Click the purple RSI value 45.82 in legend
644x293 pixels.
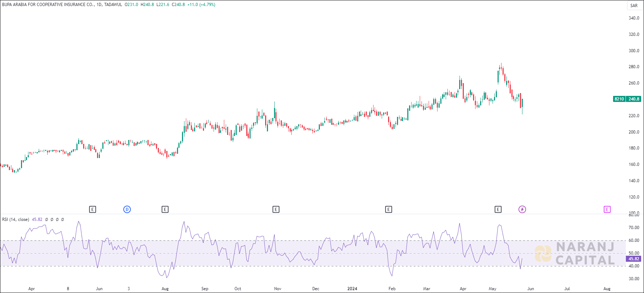(37, 219)
